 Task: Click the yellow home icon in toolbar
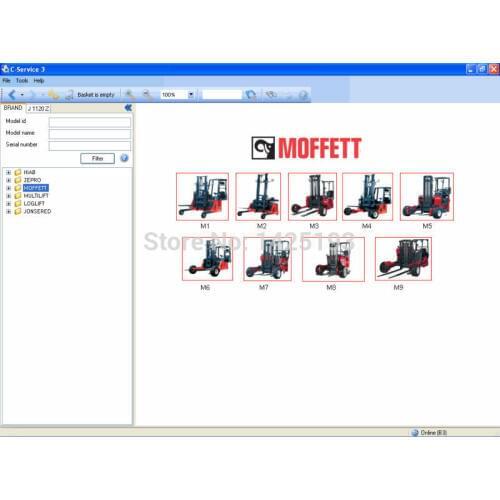(x=53, y=95)
